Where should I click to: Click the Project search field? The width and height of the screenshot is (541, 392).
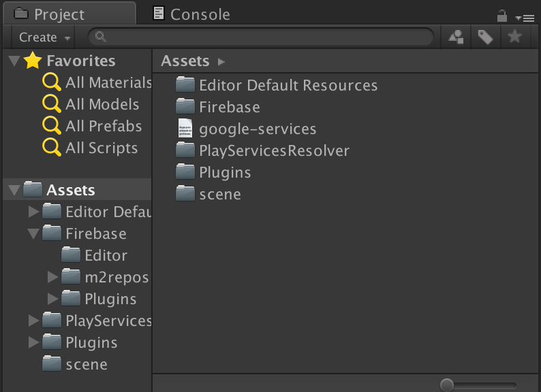tap(261, 37)
